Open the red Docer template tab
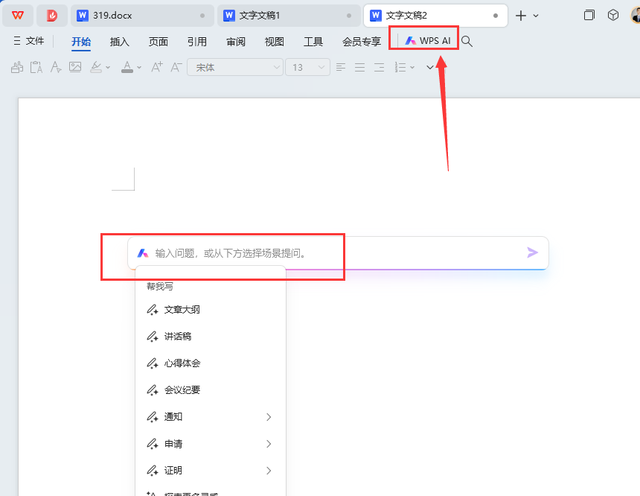This screenshot has height=496, width=640. 52,16
